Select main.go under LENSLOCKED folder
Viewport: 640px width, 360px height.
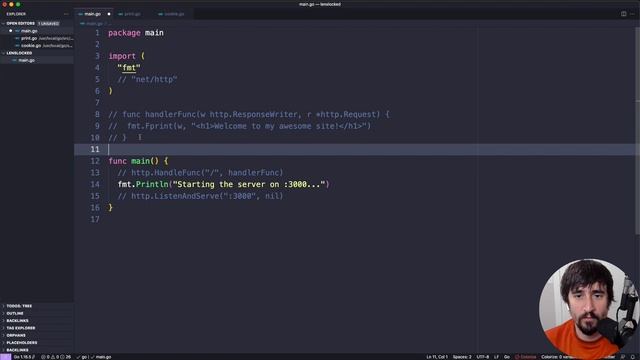pos(37,60)
